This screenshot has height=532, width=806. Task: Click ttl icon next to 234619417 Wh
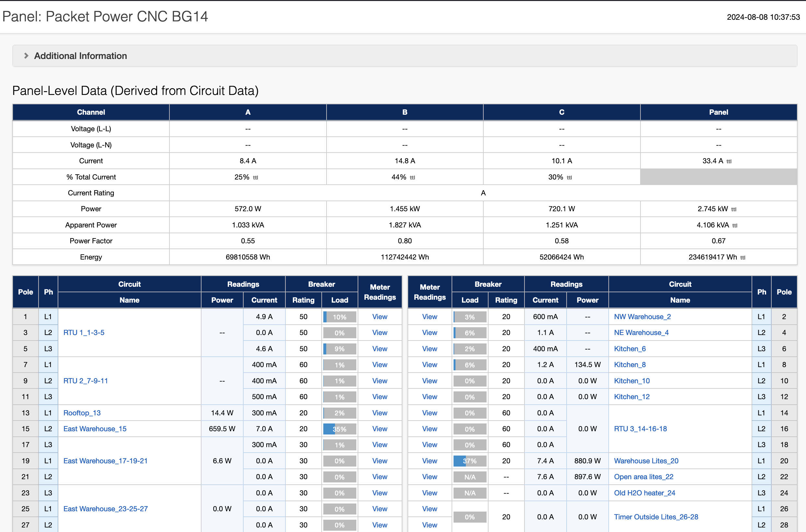(743, 258)
